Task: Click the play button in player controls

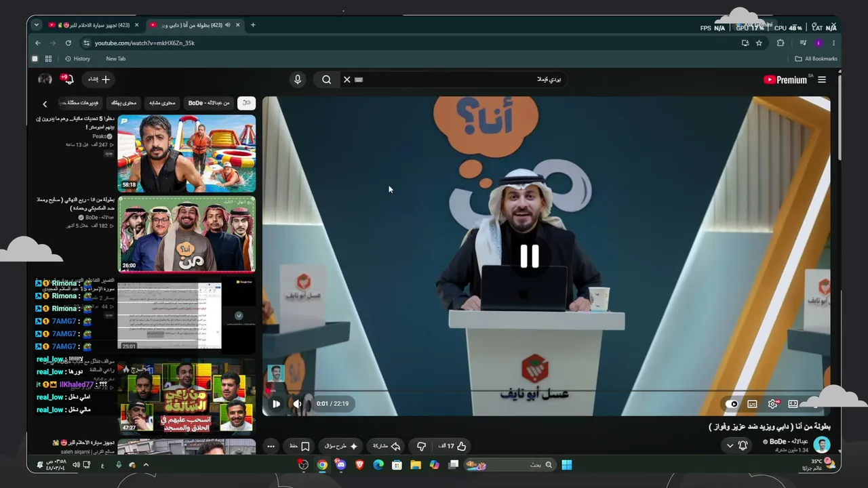Action: click(x=276, y=403)
